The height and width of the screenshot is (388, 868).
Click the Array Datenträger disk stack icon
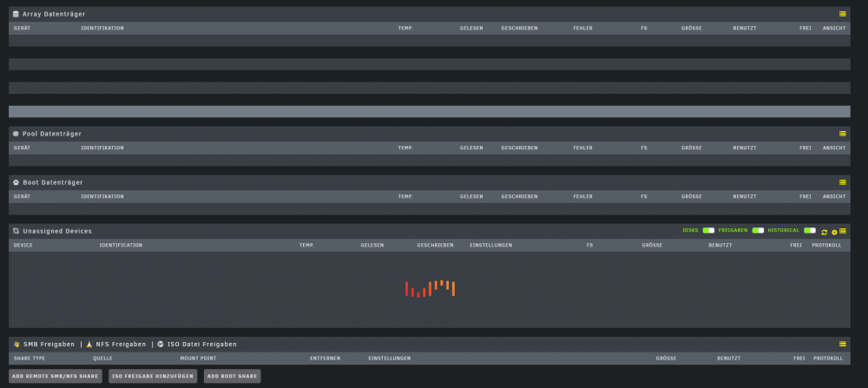tap(16, 14)
